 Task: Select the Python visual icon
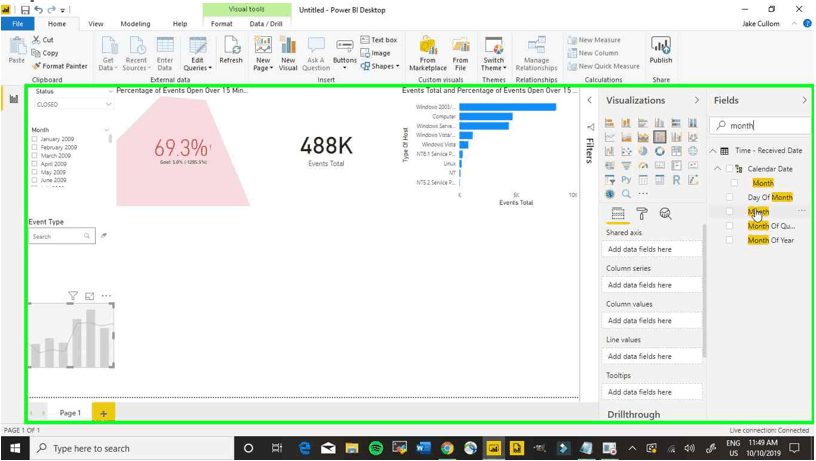[626, 180]
